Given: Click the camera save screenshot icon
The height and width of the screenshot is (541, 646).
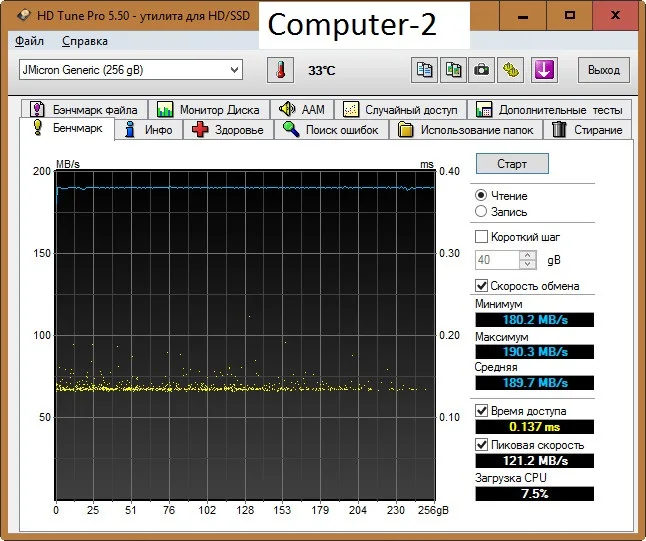Looking at the screenshot, I should pyautogui.click(x=482, y=70).
